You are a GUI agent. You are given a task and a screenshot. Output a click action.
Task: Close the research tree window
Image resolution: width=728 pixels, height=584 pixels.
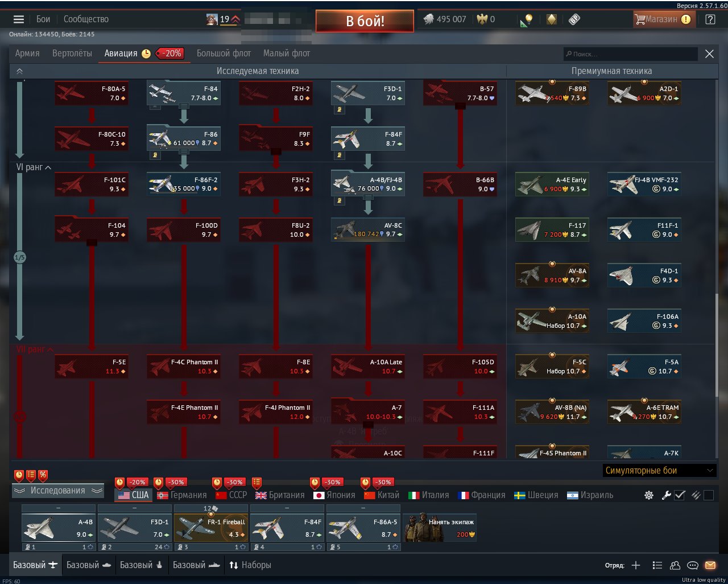709,54
